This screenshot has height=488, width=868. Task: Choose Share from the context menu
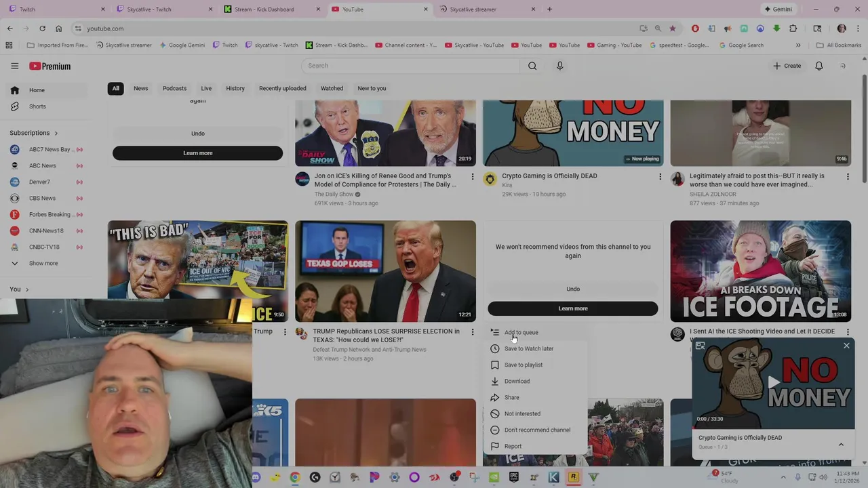(x=536, y=397)
